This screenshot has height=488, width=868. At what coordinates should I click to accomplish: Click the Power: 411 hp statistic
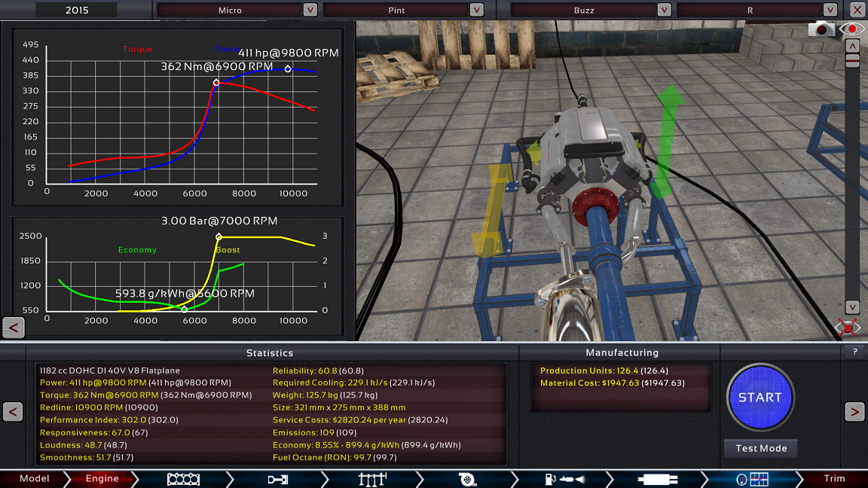pos(136,383)
